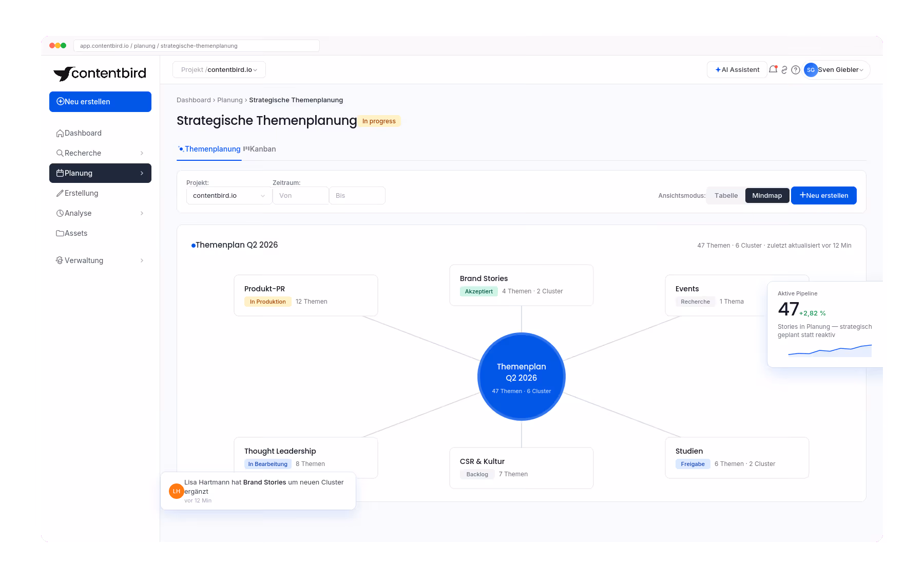
Task: Expand the Analyse submenu chevron
Action: pyautogui.click(x=142, y=213)
